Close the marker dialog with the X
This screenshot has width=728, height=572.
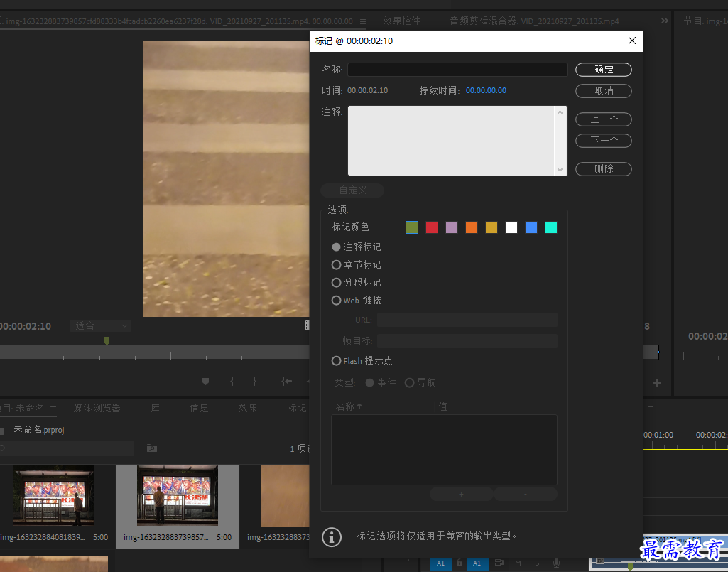(x=632, y=41)
